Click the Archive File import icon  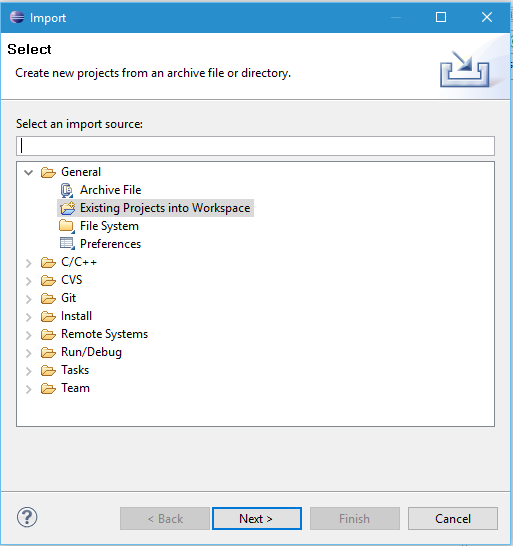[67, 190]
